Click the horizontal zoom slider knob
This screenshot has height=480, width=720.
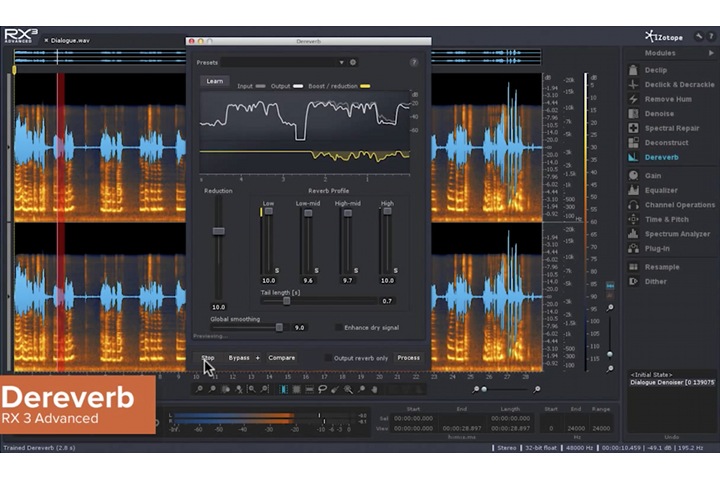(484, 390)
